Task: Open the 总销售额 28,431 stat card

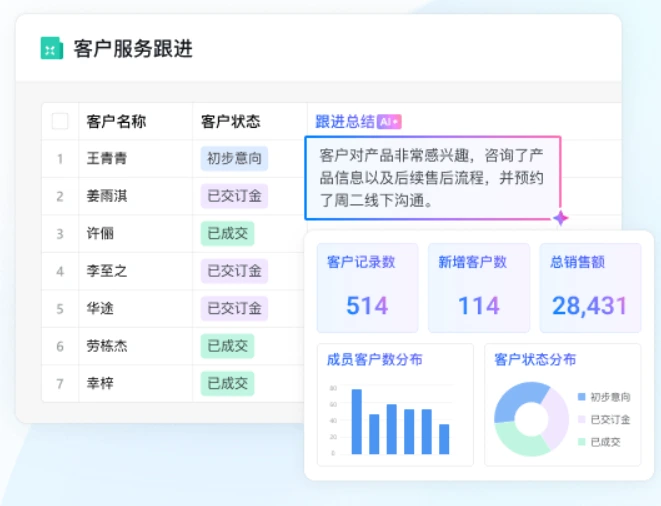Action: 590,288
